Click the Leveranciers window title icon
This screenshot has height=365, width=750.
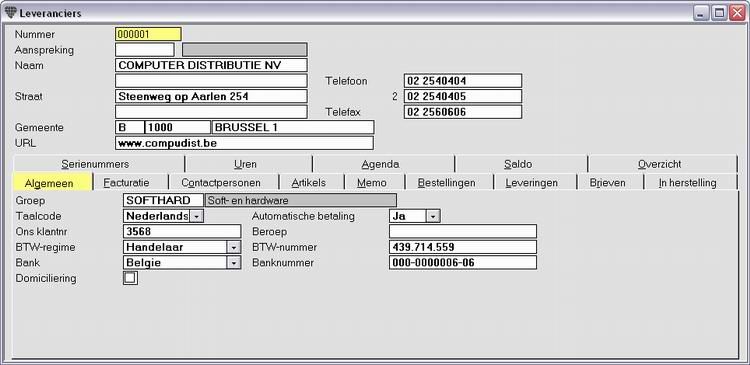[x=11, y=13]
